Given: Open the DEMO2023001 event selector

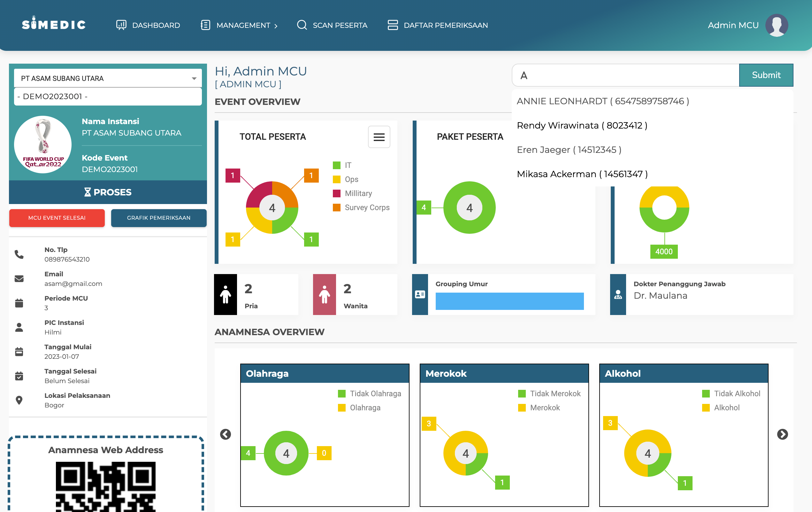Looking at the screenshot, I should point(108,97).
